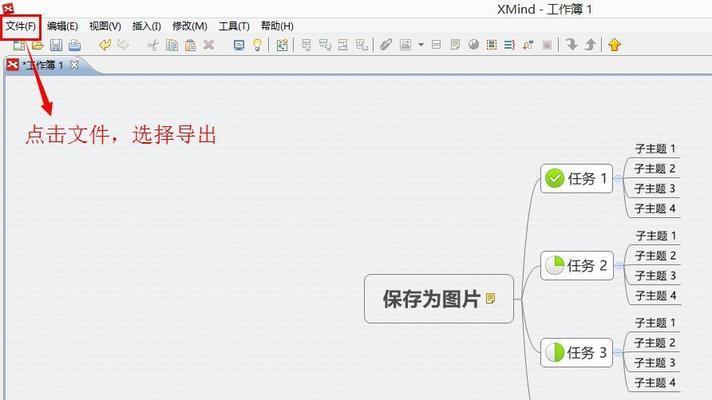Click the blue export toolbar icon

pyautogui.click(x=74, y=45)
